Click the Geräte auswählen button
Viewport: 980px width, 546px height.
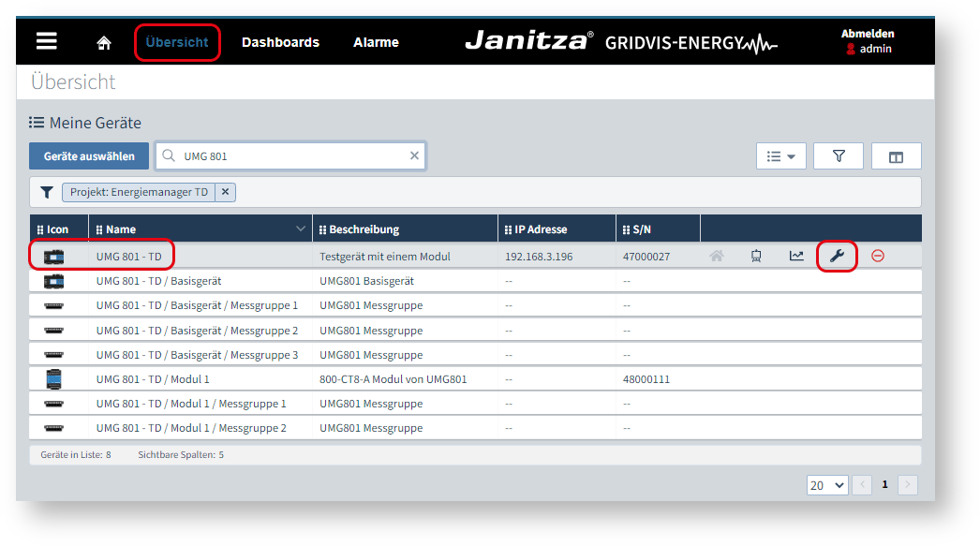[89, 156]
